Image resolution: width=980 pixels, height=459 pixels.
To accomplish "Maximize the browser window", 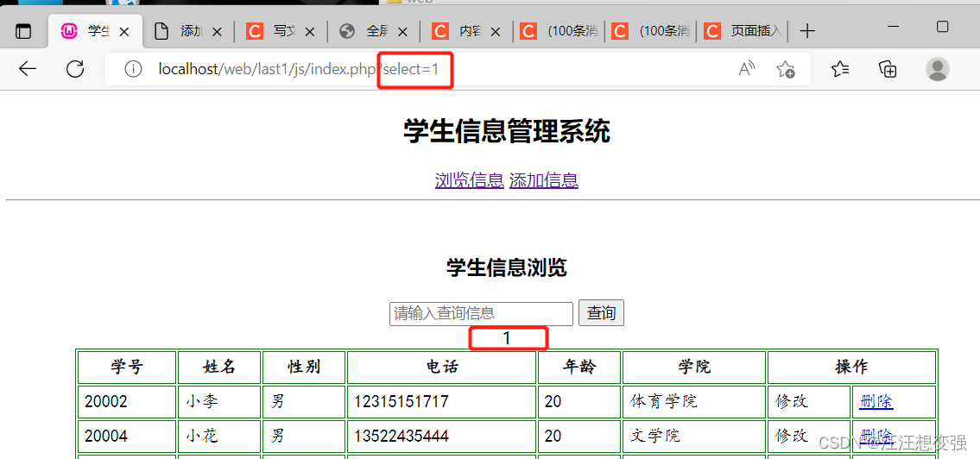I will click(x=943, y=27).
